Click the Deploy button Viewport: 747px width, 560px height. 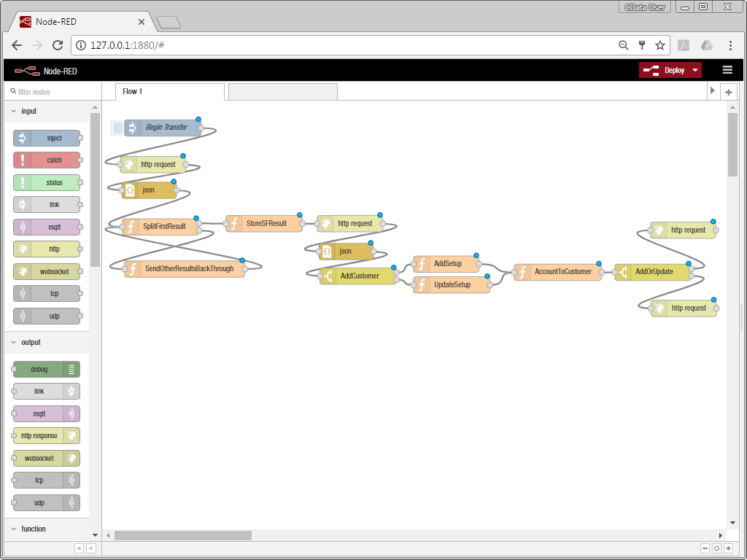664,70
